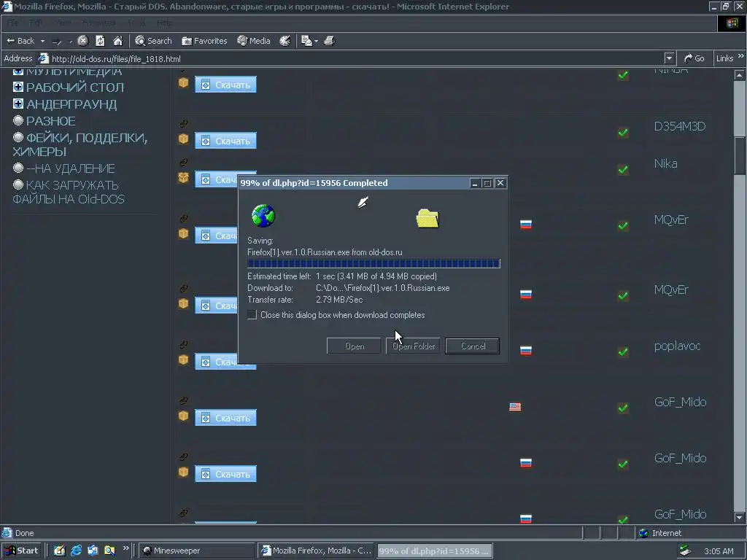
Task: Click the green checkmark in Nika row
Action: (x=623, y=169)
